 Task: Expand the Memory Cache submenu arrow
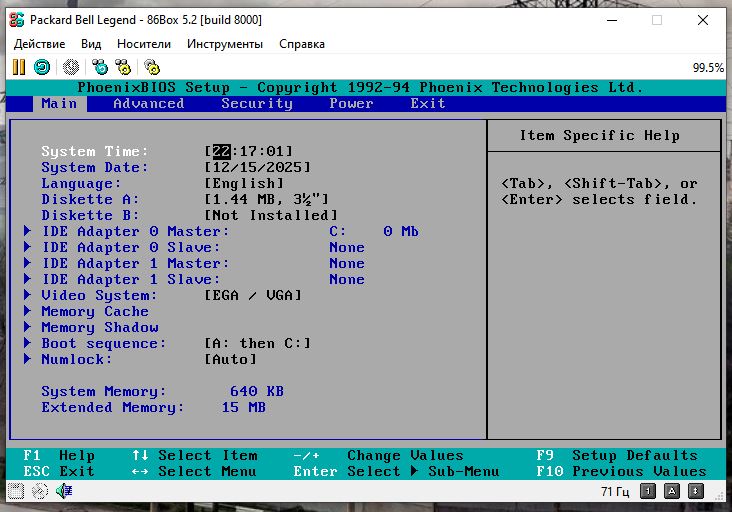28,311
